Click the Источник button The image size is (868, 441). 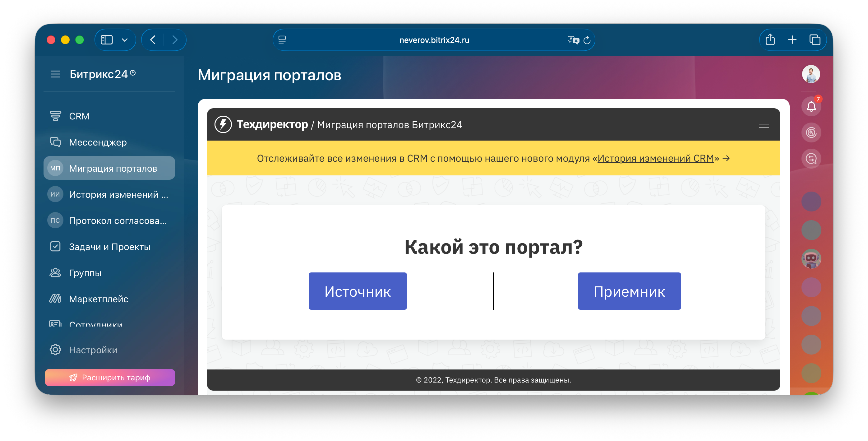click(x=358, y=291)
